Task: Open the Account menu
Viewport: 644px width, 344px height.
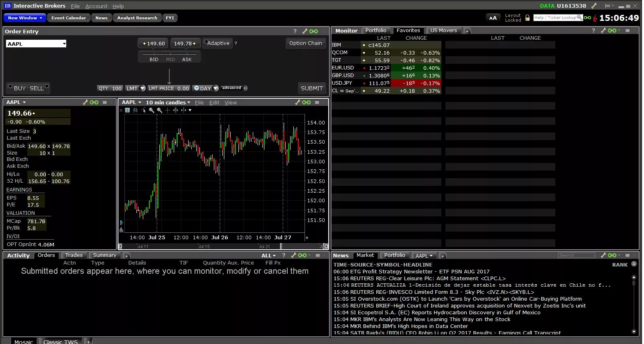Action: click(96, 6)
